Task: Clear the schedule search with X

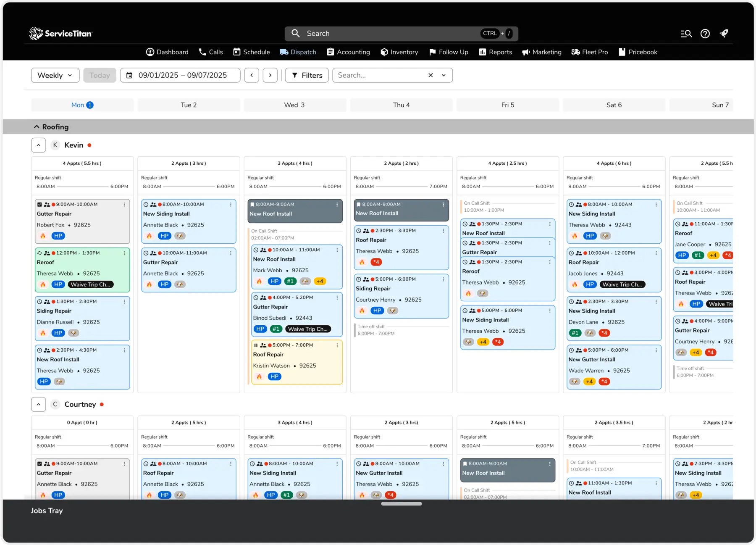Action: pyautogui.click(x=430, y=75)
